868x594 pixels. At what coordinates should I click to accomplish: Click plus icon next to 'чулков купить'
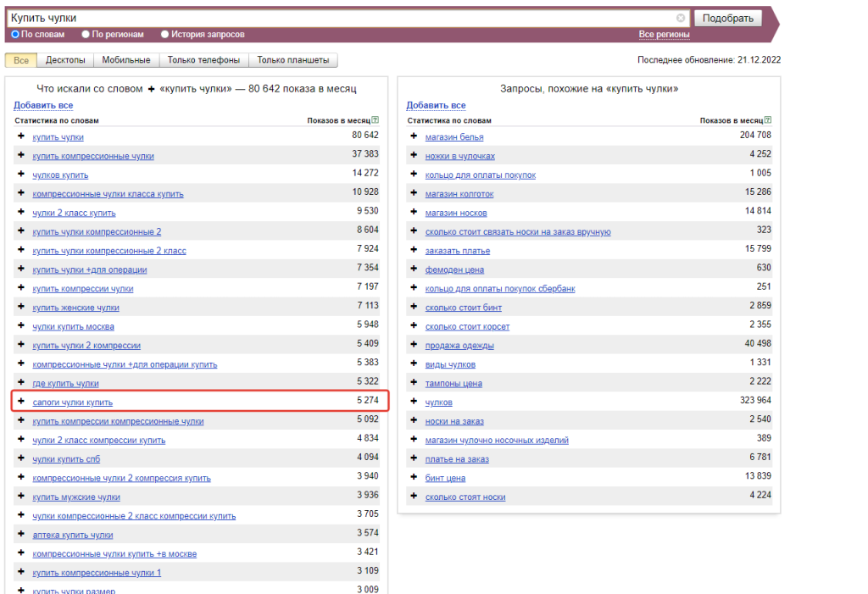click(21, 174)
